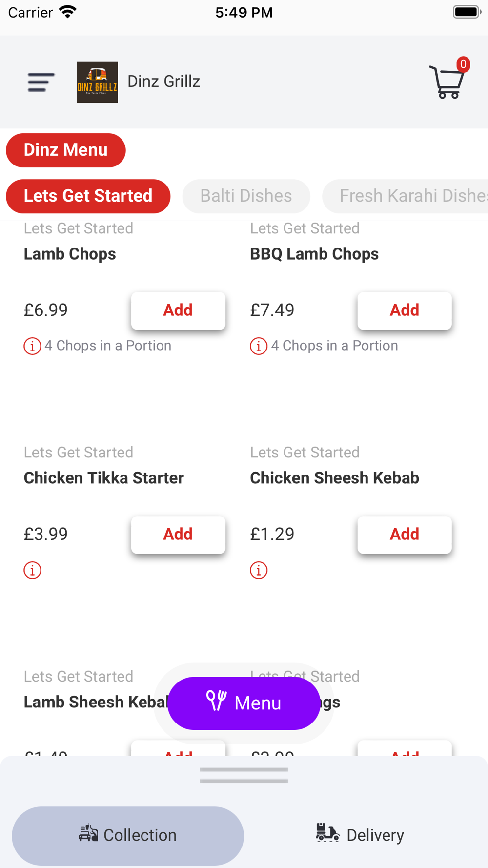Open Fresh Karahi Dishes category
Image resolution: width=488 pixels, height=868 pixels.
tap(405, 196)
